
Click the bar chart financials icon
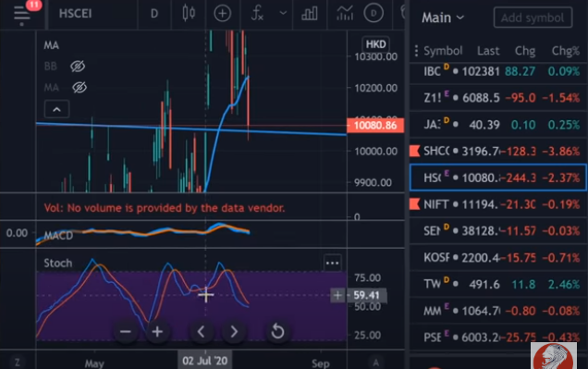tap(310, 14)
